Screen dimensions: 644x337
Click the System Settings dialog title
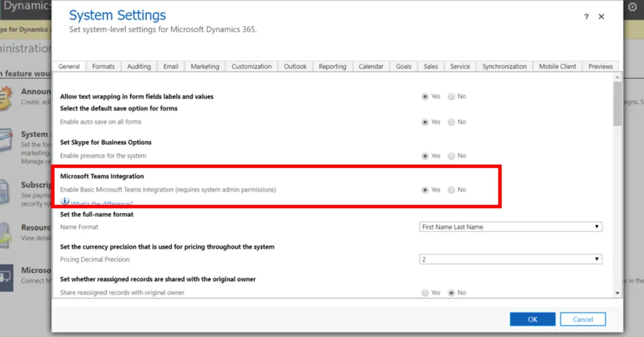(117, 15)
